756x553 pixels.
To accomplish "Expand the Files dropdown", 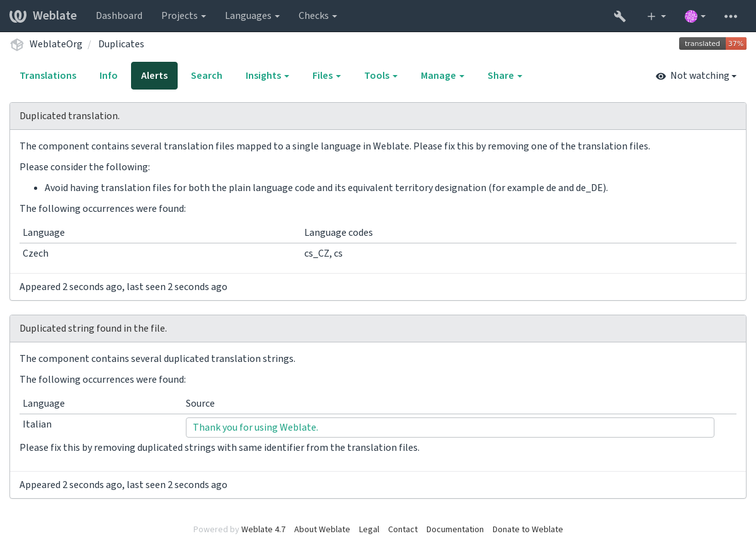I will click(326, 76).
